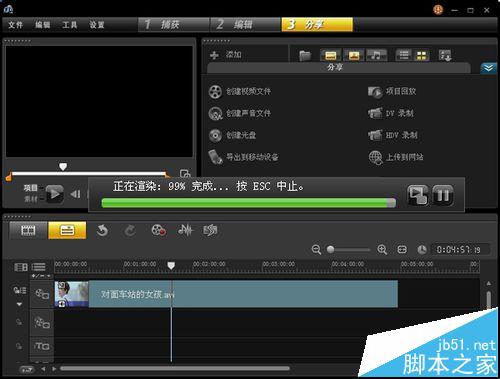Click fit project in timeline window icon
Screen dimensions: 500x379
402,249
